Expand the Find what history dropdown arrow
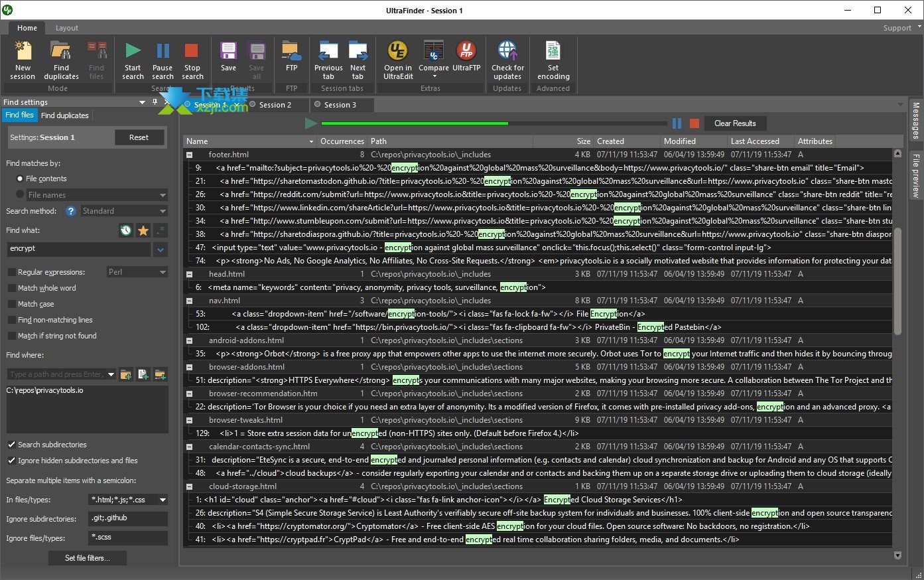 point(161,250)
